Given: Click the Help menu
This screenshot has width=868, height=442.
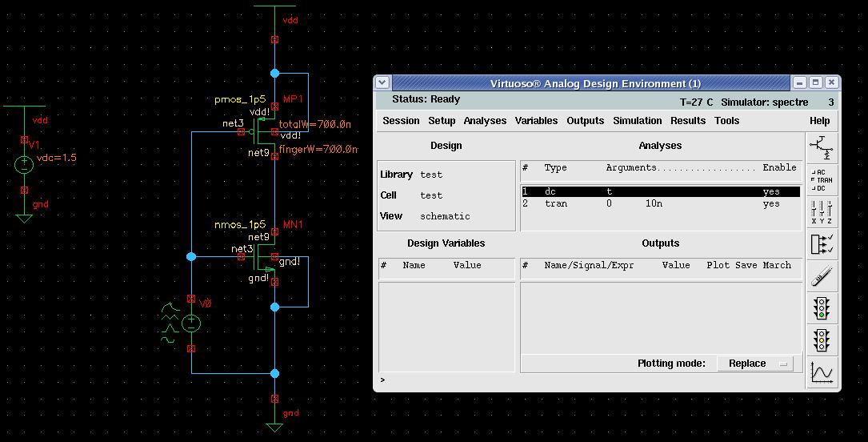Looking at the screenshot, I should click(819, 121).
